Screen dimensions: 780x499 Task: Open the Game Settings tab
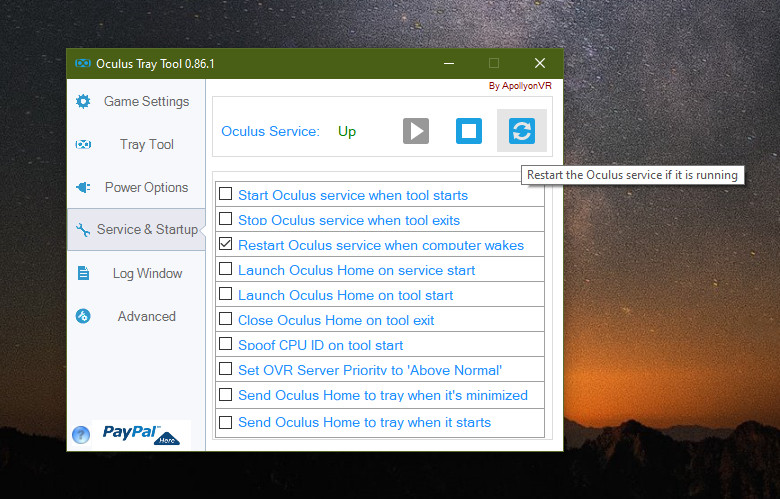coord(136,101)
